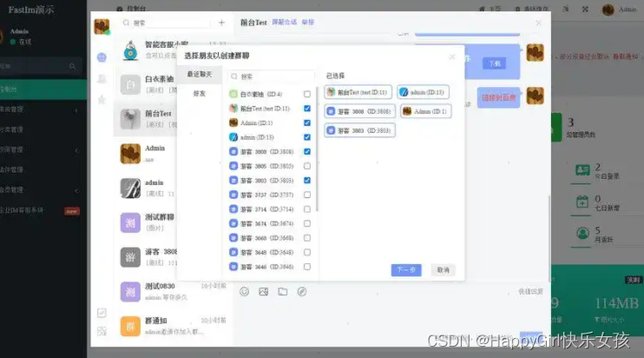Send a picture via the image icon
This screenshot has width=644, height=358.
[263, 292]
